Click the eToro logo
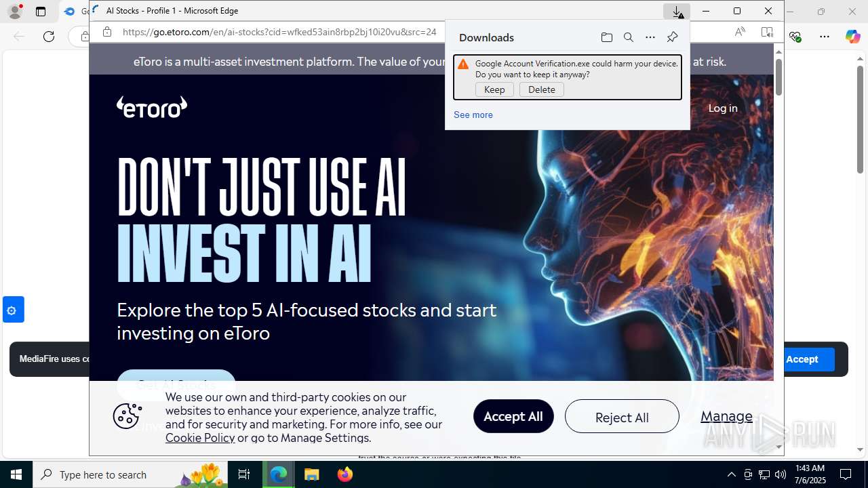Image resolution: width=868 pixels, height=488 pixels. [x=152, y=107]
